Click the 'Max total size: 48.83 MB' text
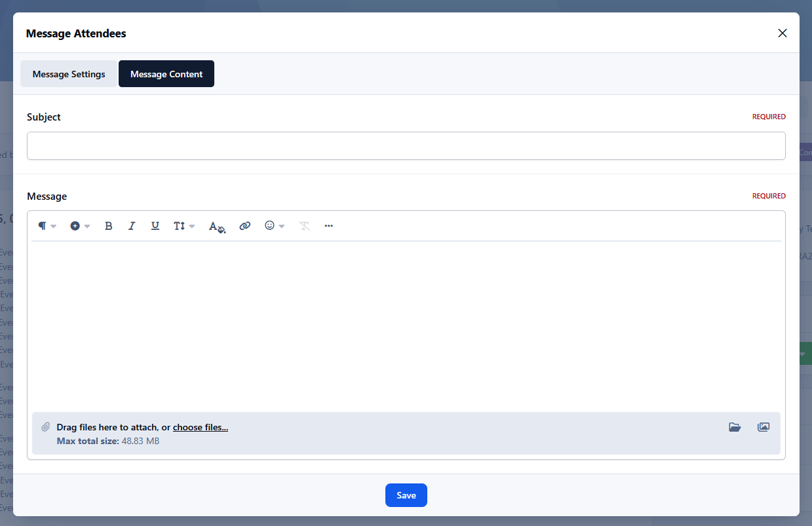The width and height of the screenshot is (812, 526). tap(108, 441)
